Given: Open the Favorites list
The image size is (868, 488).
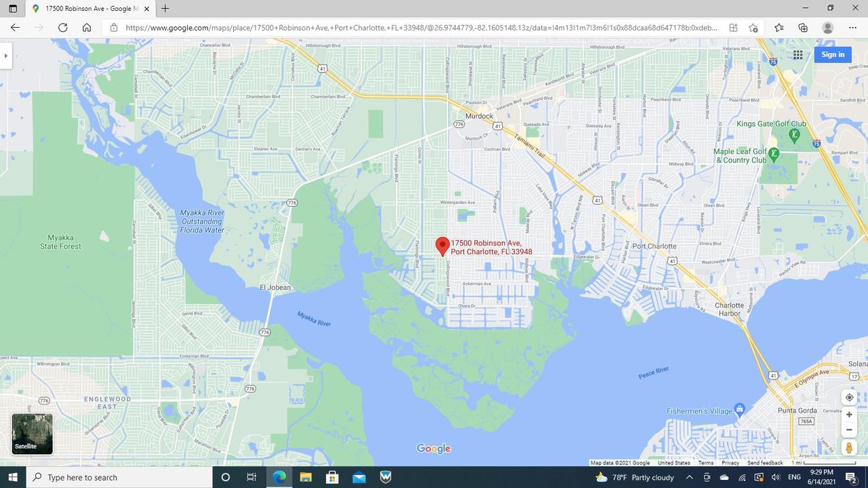Looking at the screenshot, I should pyautogui.click(x=778, y=28).
